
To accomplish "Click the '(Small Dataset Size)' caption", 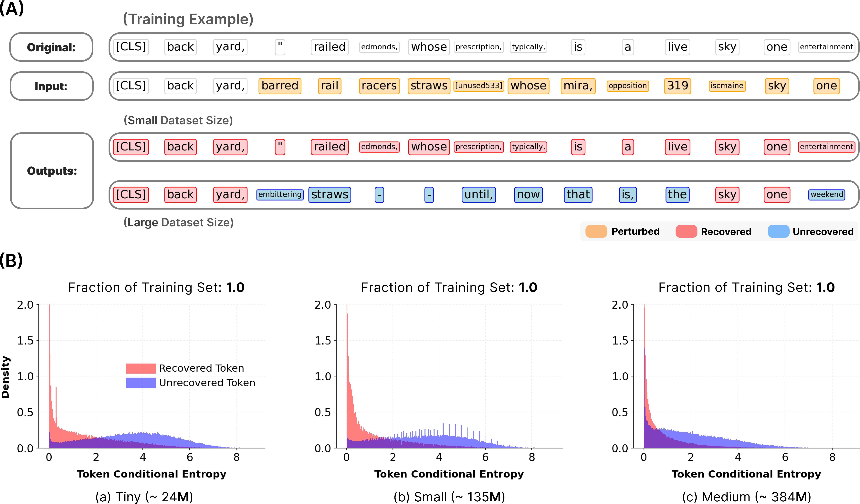I will tap(178, 120).
